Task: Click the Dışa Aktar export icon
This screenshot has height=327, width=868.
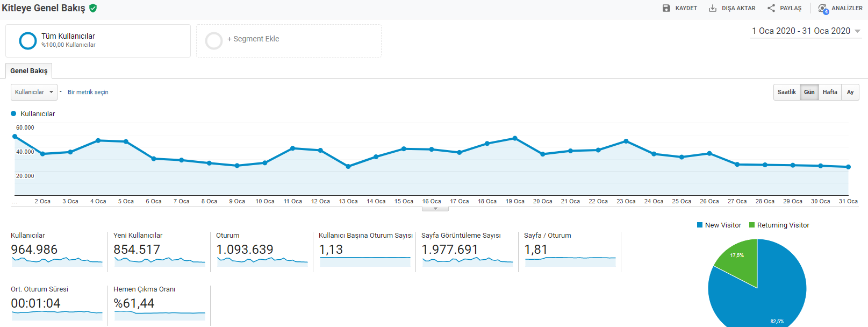Action: (713, 8)
